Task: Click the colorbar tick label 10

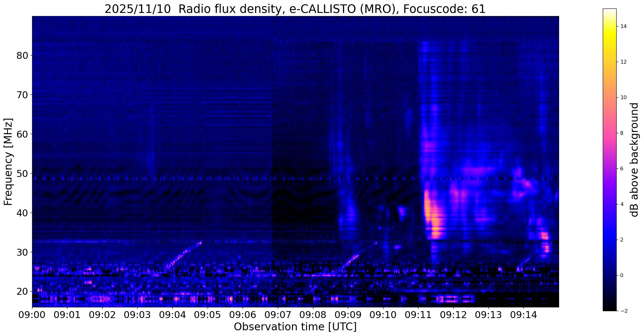Action: [x=623, y=98]
